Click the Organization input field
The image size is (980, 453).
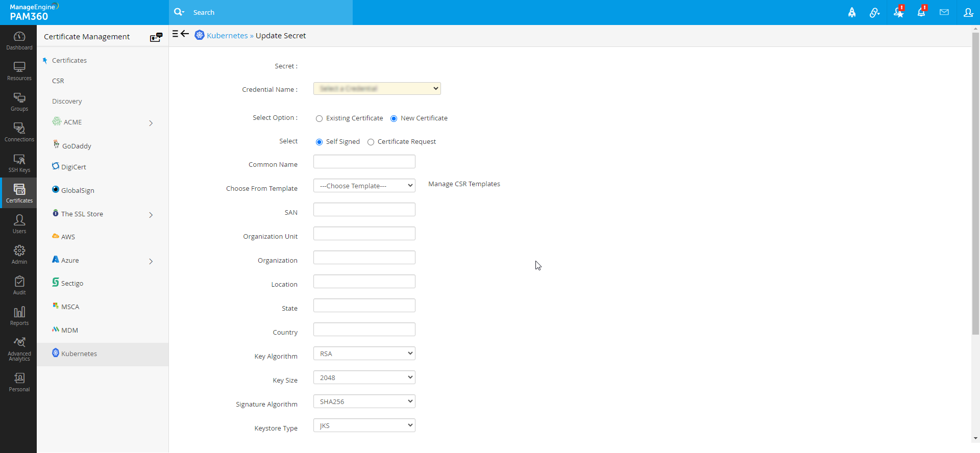[364, 258]
